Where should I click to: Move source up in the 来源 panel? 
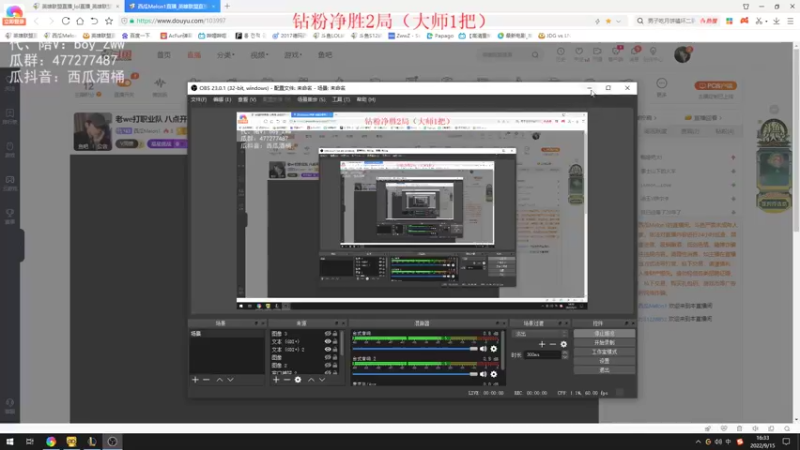[x=311, y=380]
